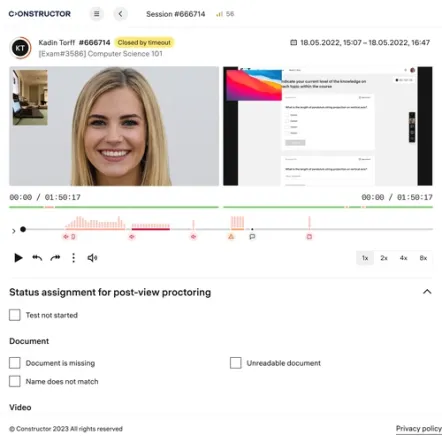
Task: Set playback speed to 8x
Action: (423, 258)
